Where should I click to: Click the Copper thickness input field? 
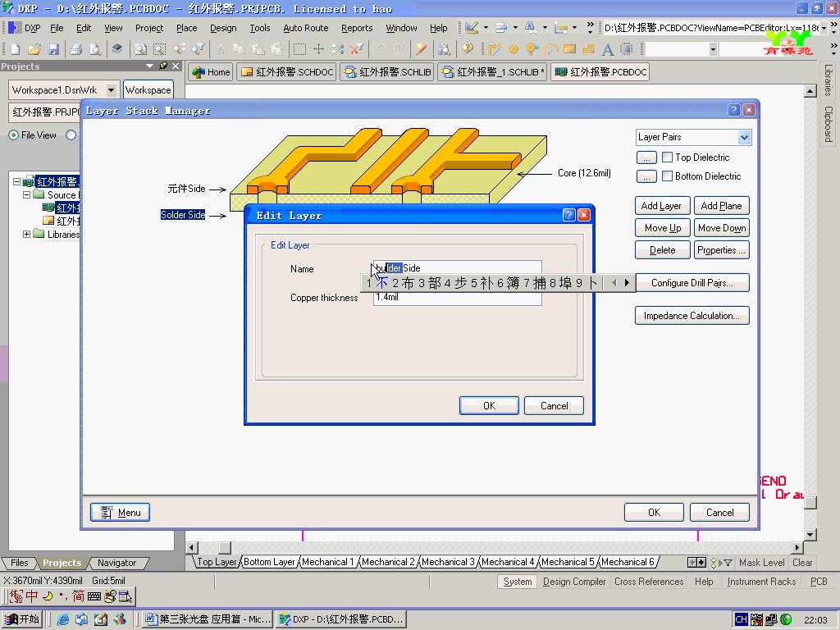[x=458, y=298]
